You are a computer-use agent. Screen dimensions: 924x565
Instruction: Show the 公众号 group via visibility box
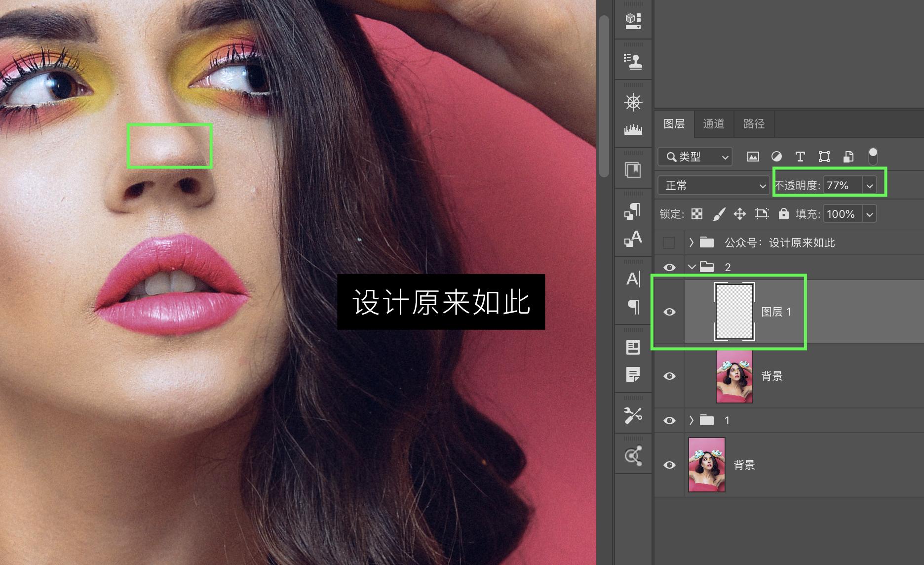point(669,242)
